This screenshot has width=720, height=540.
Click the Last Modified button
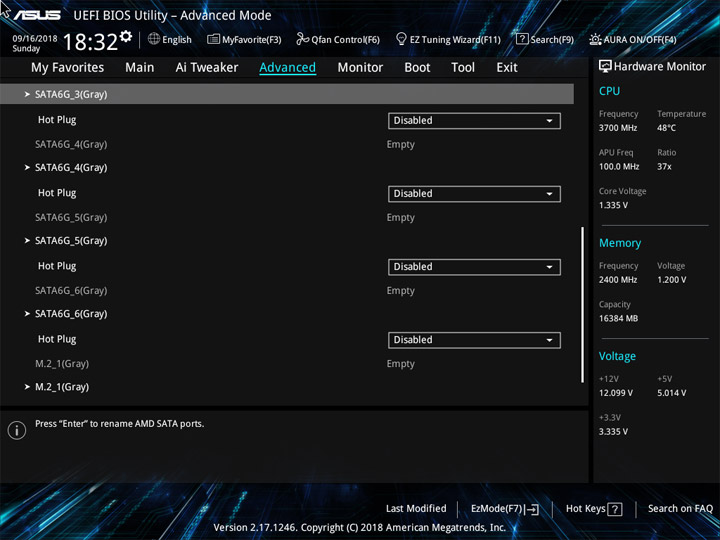point(416,508)
